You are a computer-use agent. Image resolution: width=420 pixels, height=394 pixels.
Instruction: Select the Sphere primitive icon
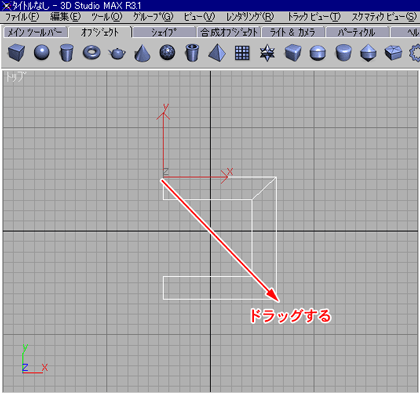42,53
